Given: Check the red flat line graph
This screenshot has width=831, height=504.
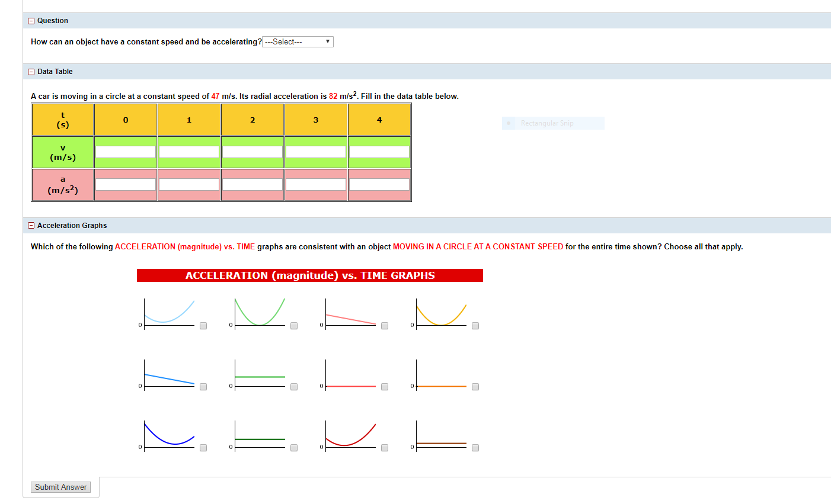Looking at the screenshot, I should point(384,386).
